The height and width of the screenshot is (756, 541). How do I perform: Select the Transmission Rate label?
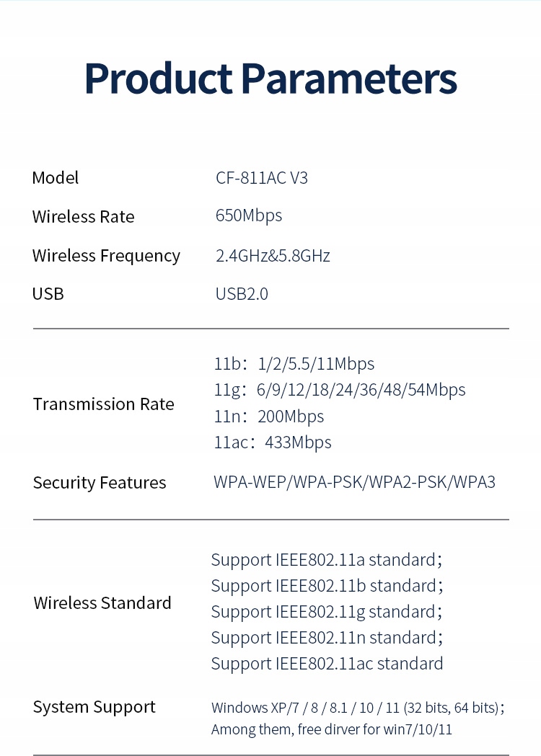[x=103, y=404]
